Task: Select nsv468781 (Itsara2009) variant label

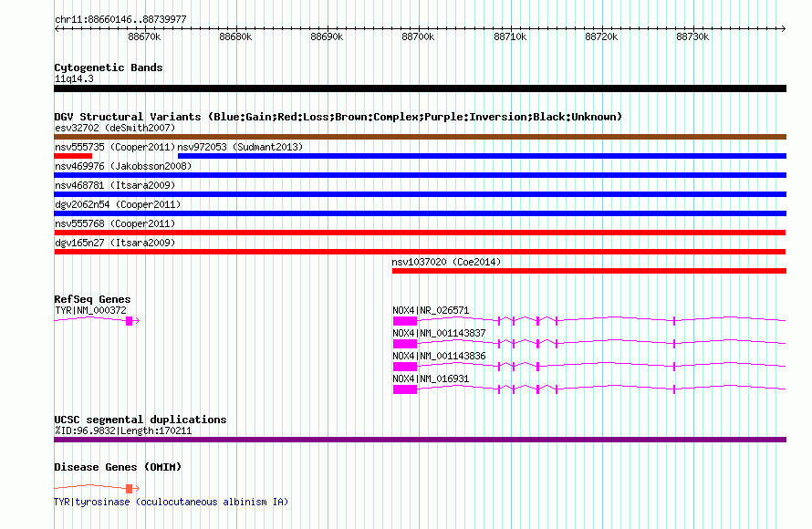Action: click(115, 185)
